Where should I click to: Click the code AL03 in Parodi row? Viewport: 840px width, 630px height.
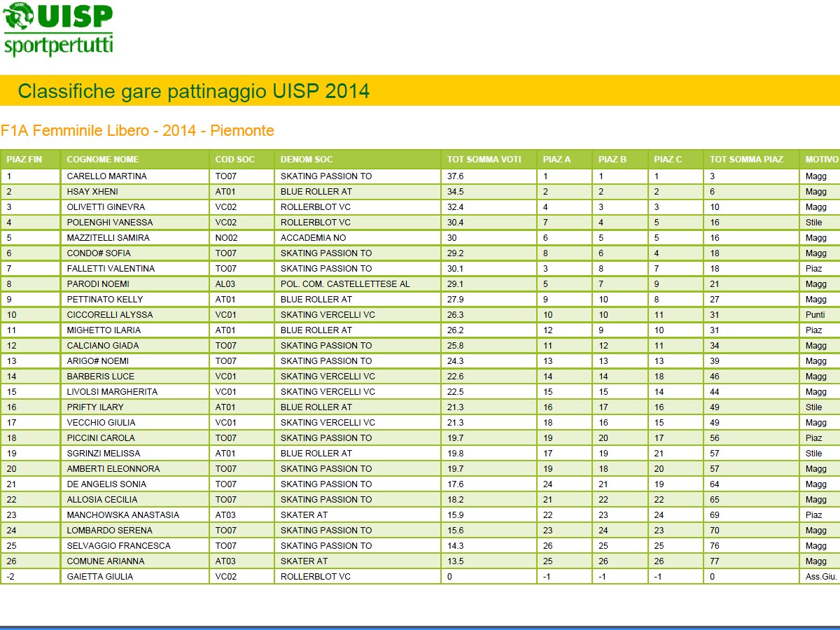(225, 284)
